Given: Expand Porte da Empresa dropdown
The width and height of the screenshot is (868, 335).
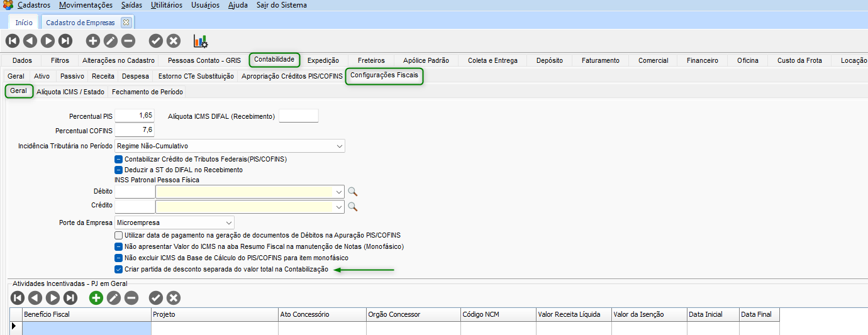Looking at the screenshot, I should point(228,222).
